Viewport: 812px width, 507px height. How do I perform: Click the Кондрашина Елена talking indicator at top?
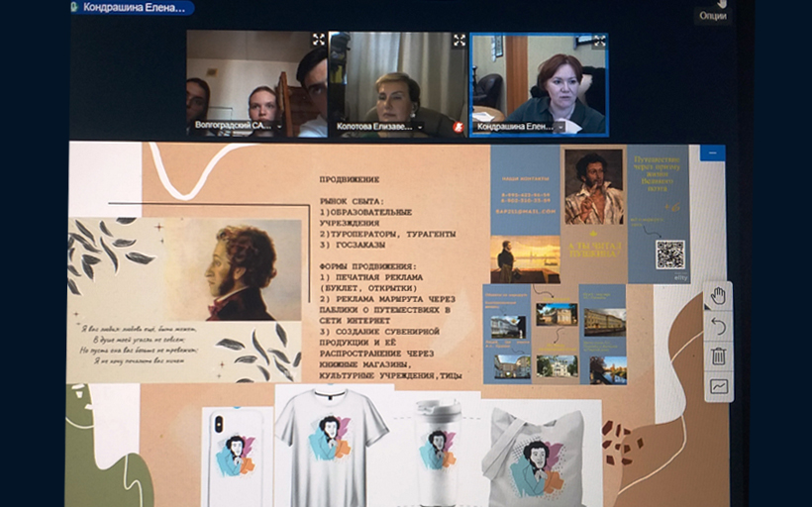click(x=133, y=8)
